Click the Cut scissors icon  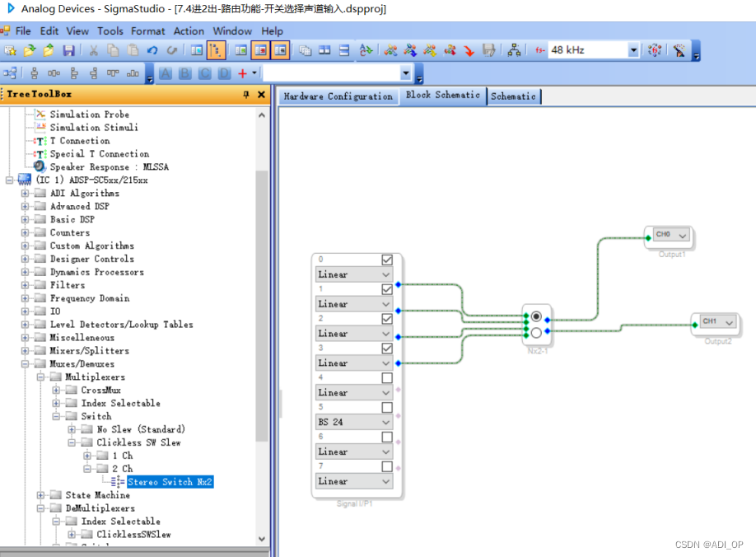pos(94,50)
